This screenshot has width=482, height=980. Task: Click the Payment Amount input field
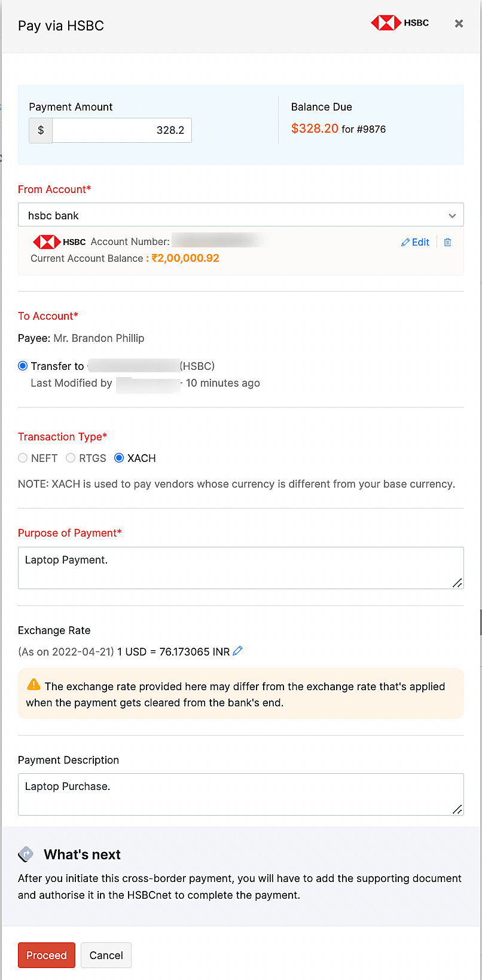[x=122, y=130]
